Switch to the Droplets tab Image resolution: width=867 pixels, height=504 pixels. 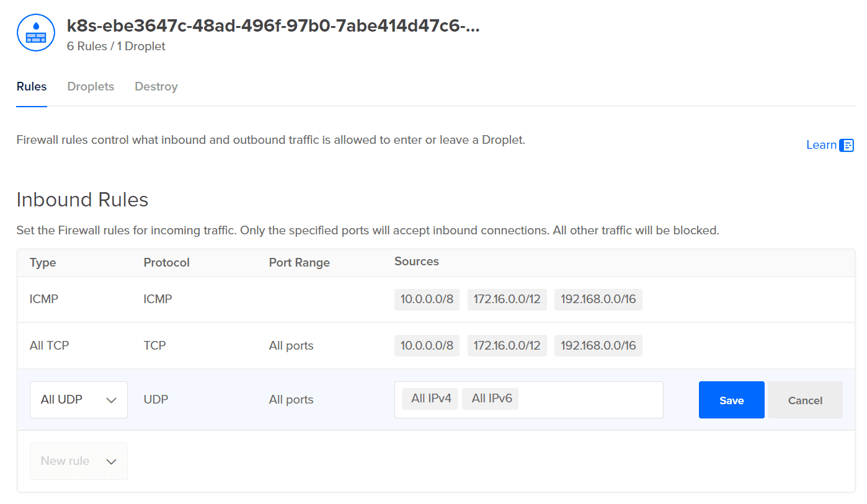pos(91,87)
